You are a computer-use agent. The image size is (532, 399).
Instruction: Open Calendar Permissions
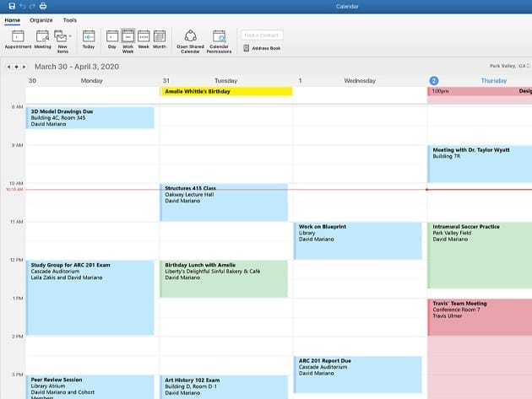click(x=219, y=39)
